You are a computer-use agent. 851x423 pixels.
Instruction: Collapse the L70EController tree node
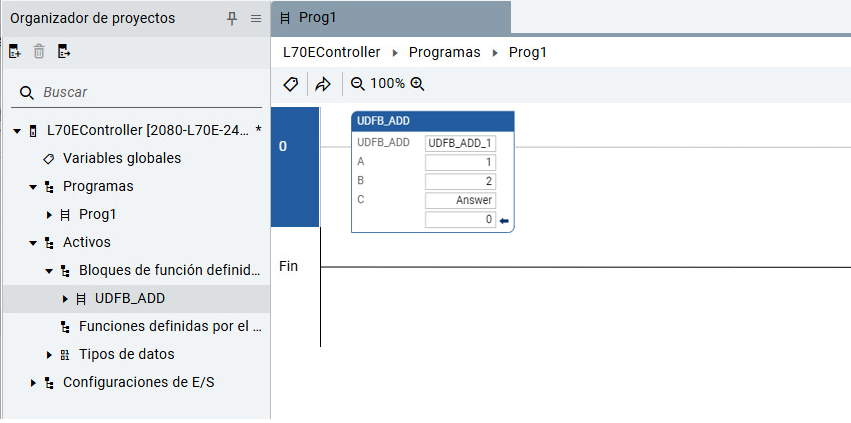[x=17, y=131]
